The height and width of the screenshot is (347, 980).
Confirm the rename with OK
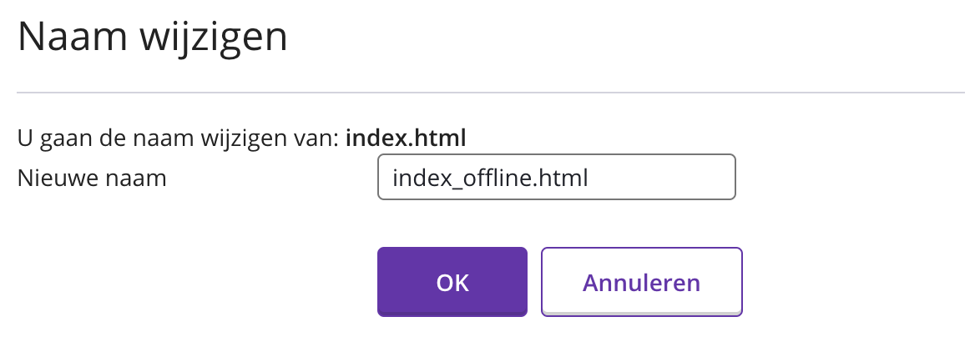[452, 282]
